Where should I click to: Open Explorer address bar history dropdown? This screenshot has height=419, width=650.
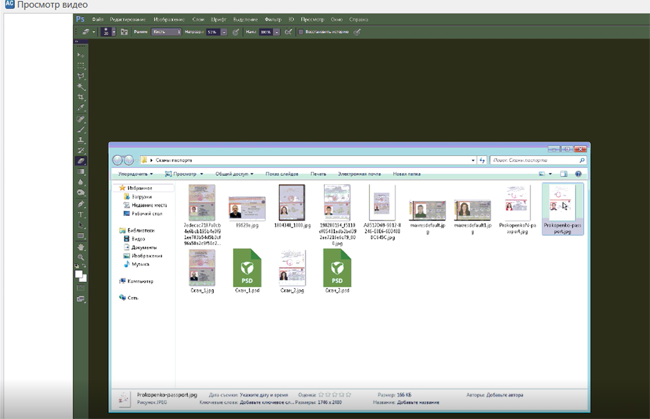(473, 160)
